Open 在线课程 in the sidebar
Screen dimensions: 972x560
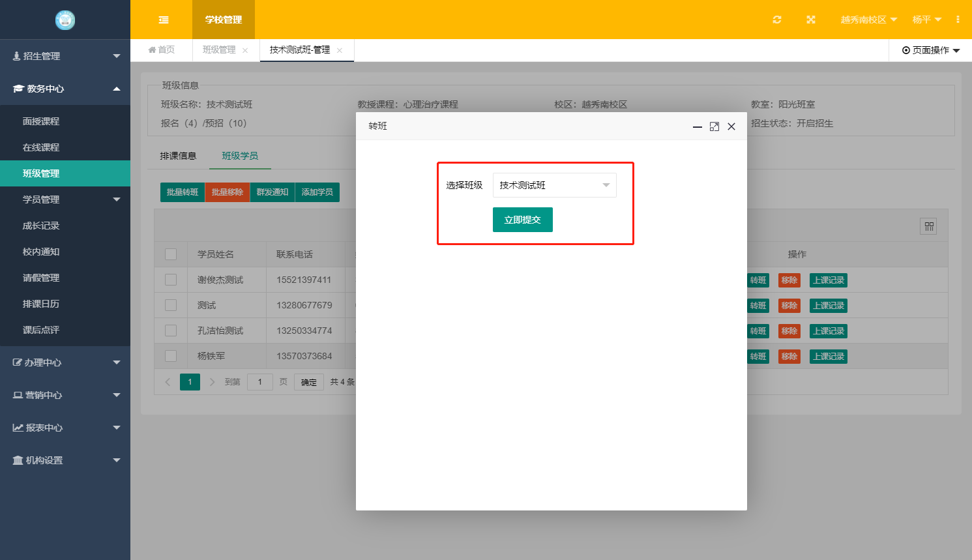pos(65,147)
